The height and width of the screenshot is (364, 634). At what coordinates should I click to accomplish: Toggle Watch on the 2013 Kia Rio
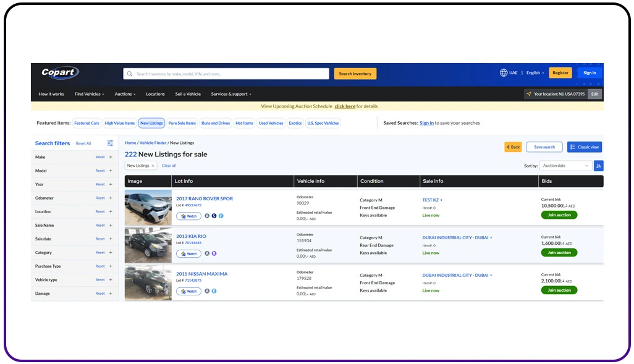coord(188,253)
